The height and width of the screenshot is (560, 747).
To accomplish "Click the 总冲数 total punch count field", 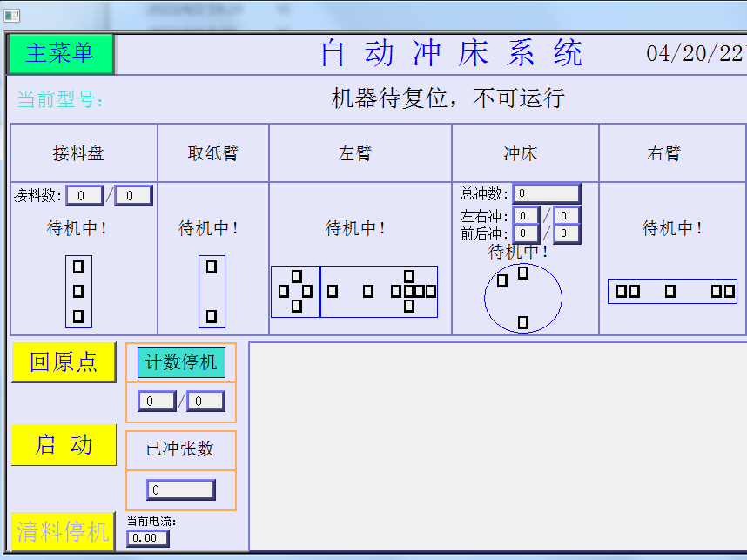I will point(546,192).
